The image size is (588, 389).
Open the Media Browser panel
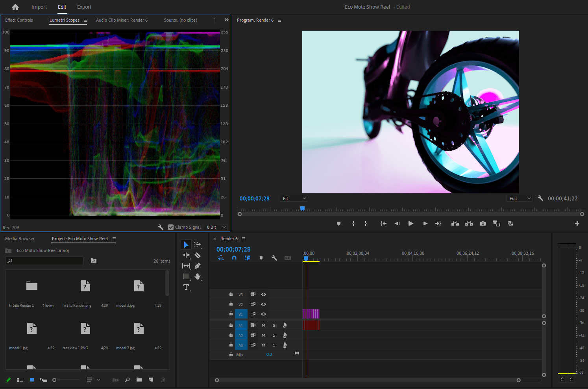20,239
